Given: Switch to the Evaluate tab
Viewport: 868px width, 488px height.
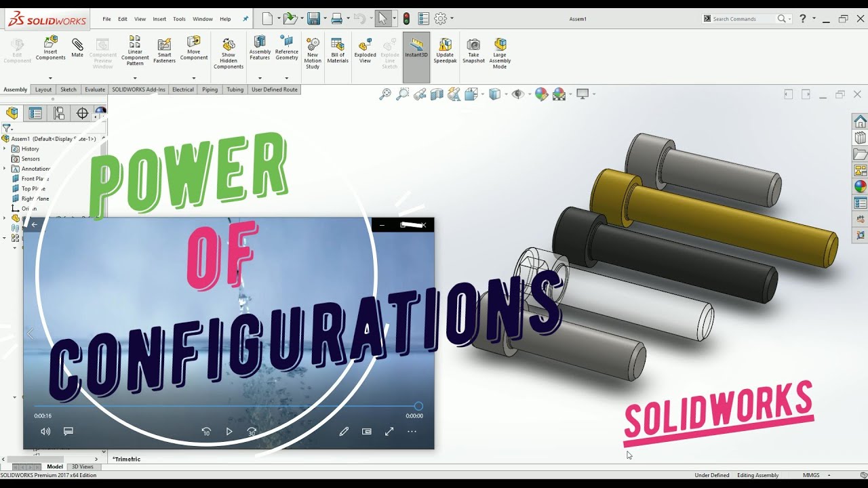Looking at the screenshot, I should click(95, 89).
